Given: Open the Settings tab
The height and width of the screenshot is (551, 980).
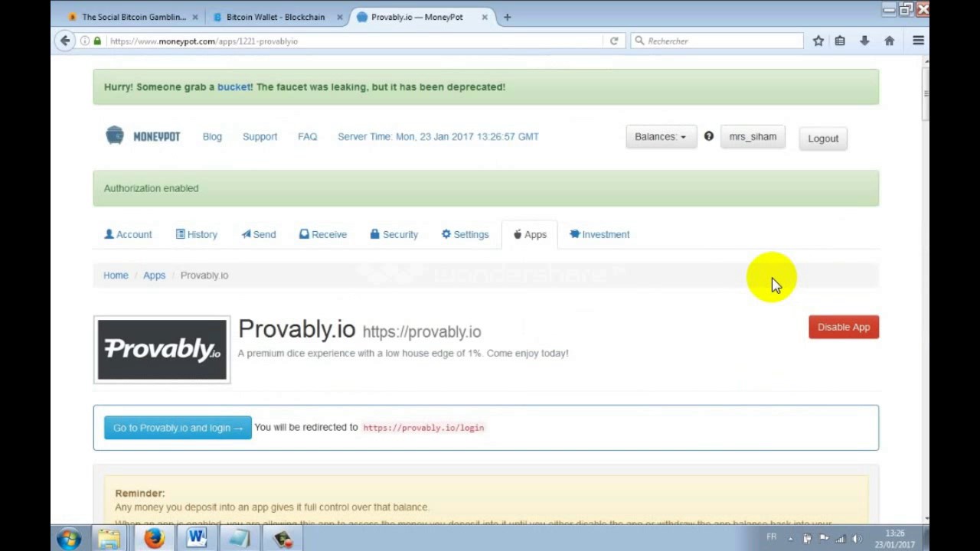Looking at the screenshot, I should (x=465, y=234).
